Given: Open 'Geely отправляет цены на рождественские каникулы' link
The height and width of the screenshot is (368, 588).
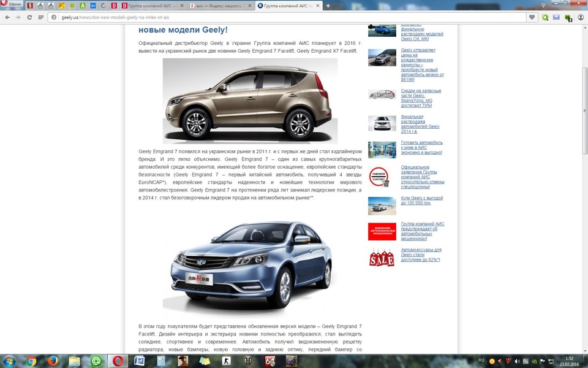Looking at the screenshot, I should [422, 64].
